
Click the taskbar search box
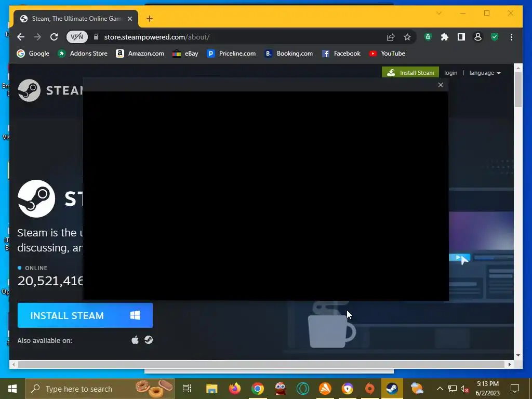pos(100,389)
